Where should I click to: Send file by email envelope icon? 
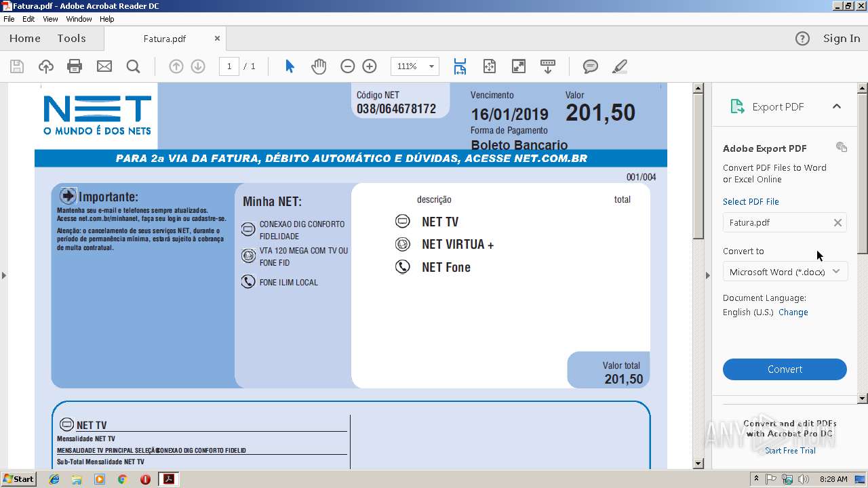[x=104, y=66]
